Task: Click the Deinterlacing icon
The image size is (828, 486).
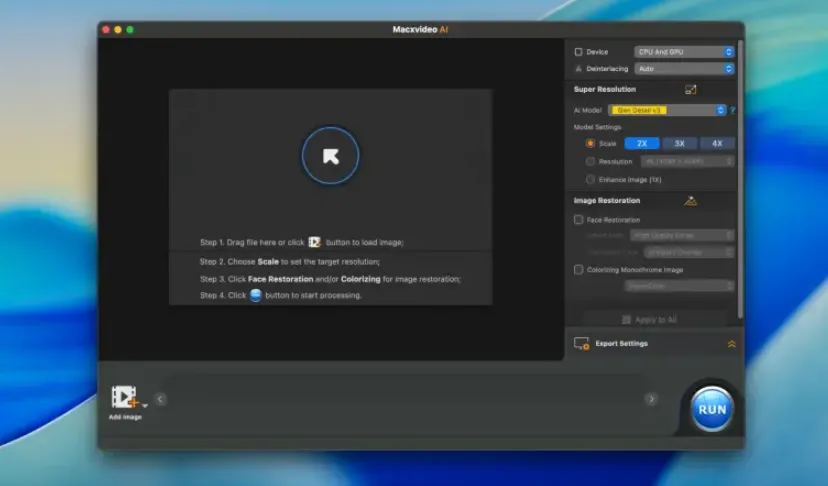Action: [x=578, y=69]
